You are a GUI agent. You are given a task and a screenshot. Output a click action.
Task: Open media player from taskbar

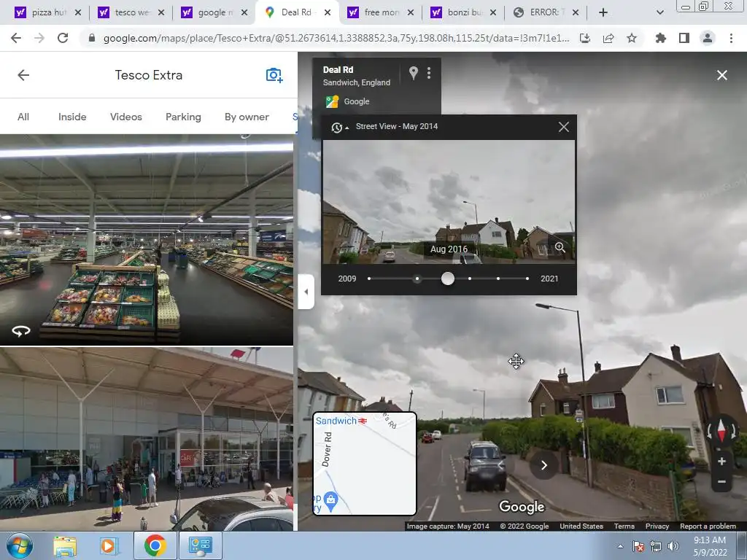[109, 545]
